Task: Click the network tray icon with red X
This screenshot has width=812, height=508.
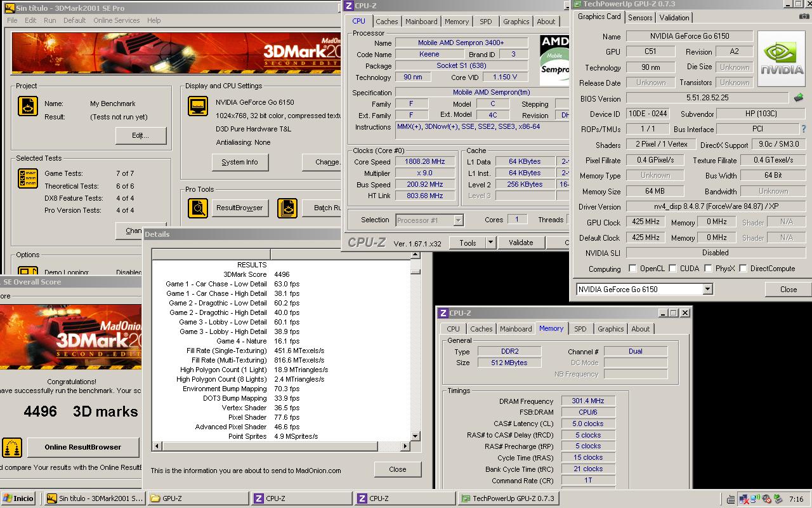Action: click(x=743, y=499)
